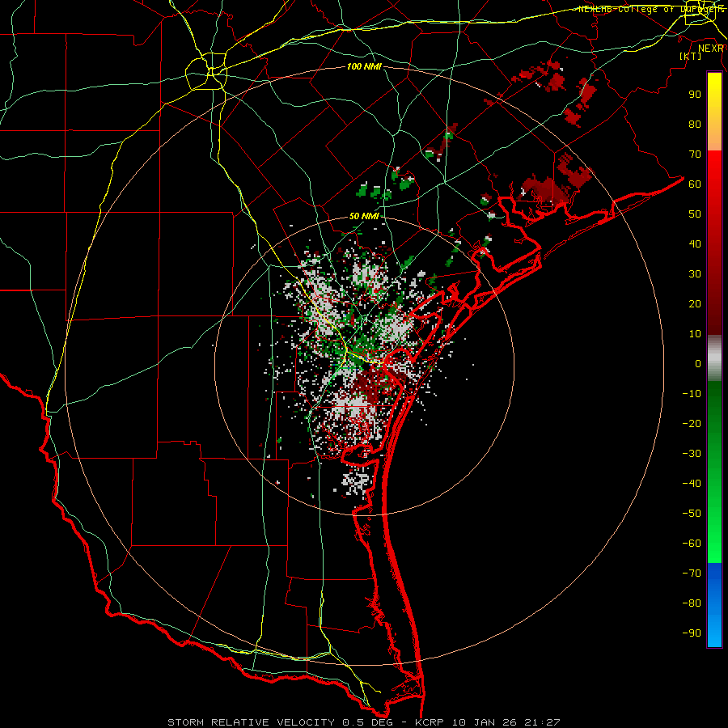Click the 100 NMI range ring label

364,67
